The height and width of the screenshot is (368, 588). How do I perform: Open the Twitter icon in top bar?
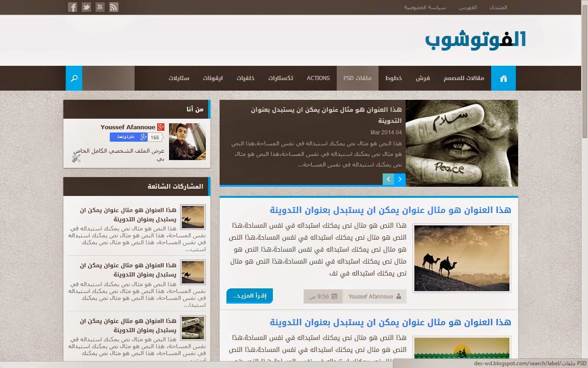pyautogui.click(x=86, y=7)
